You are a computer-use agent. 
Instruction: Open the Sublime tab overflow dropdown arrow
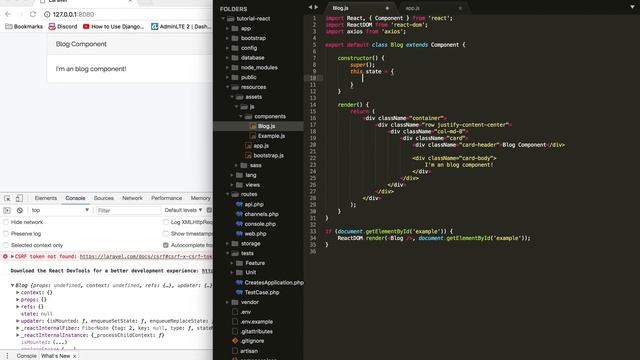[632, 7]
